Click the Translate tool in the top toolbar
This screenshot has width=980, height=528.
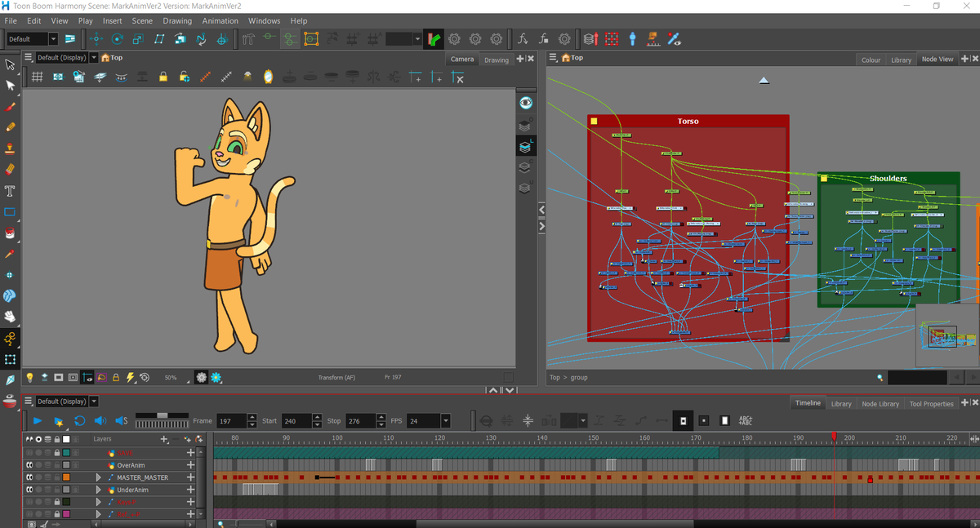point(96,39)
